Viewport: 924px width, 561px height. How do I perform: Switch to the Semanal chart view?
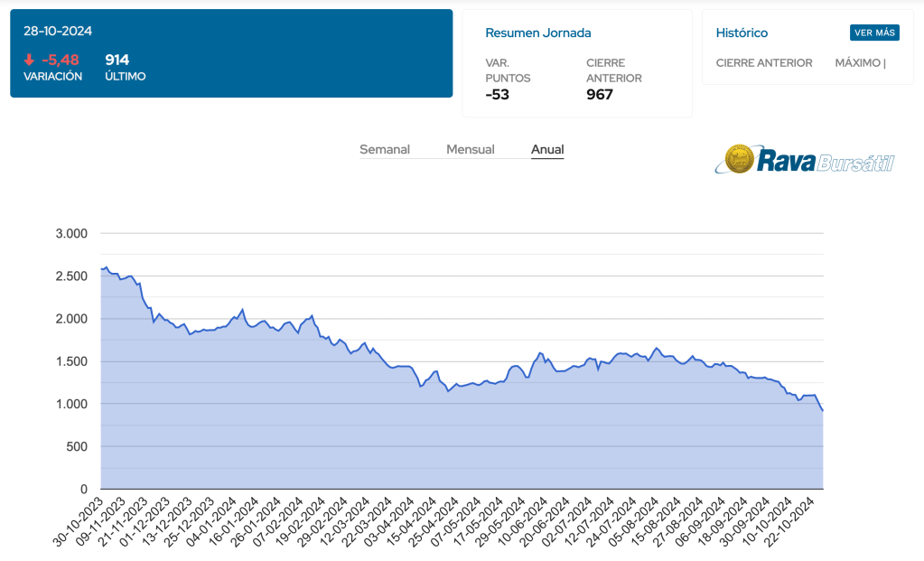point(385,149)
